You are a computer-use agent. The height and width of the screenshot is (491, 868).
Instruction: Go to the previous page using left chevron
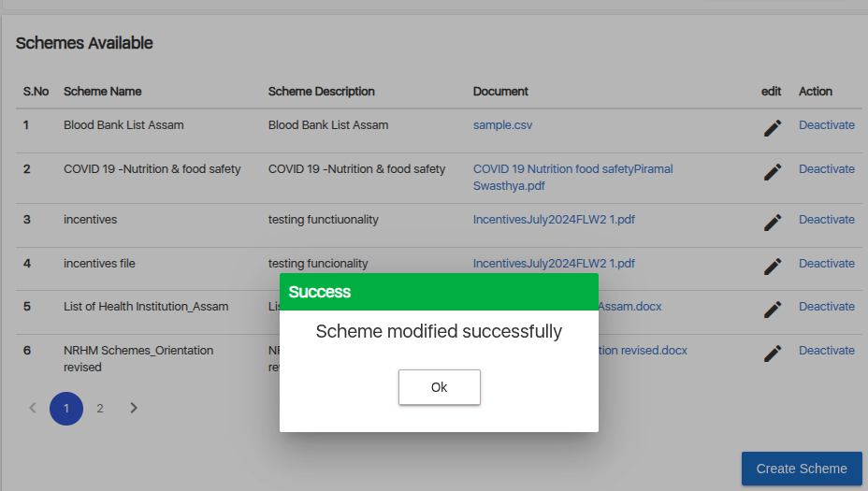[x=33, y=408]
